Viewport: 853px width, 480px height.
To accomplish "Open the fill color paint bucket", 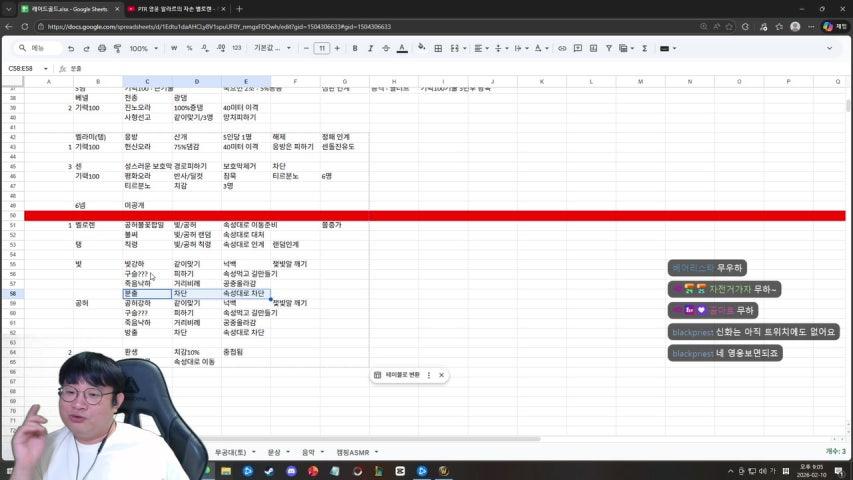I will point(422,48).
